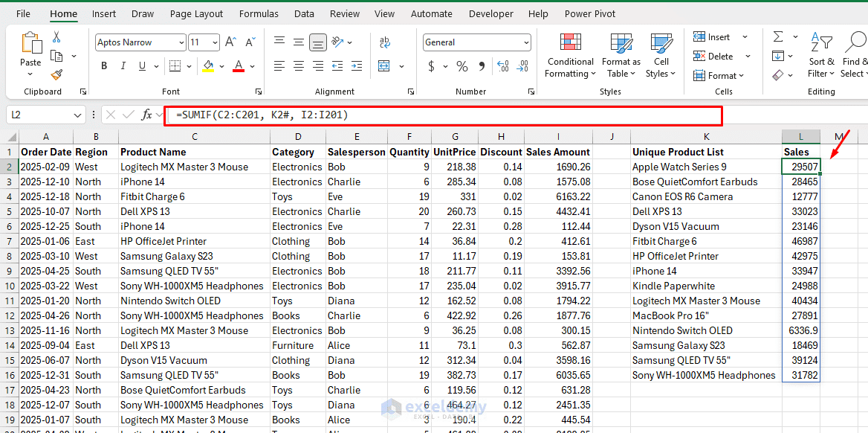868x433 pixels.
Task: Open Conditional Formatting menu
Action: 570,56
